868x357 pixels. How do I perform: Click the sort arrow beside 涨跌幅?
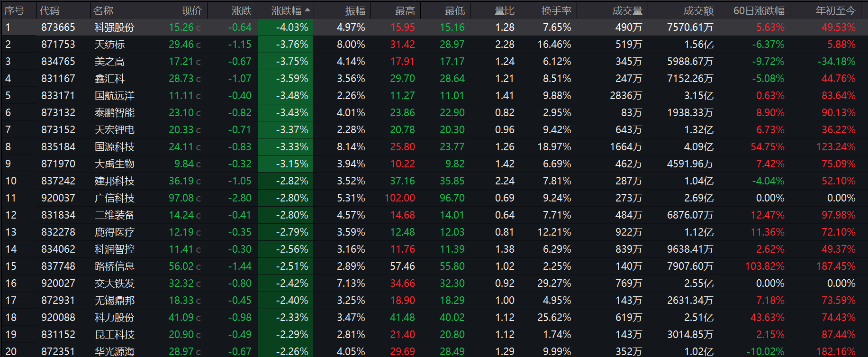coord(307,10)
